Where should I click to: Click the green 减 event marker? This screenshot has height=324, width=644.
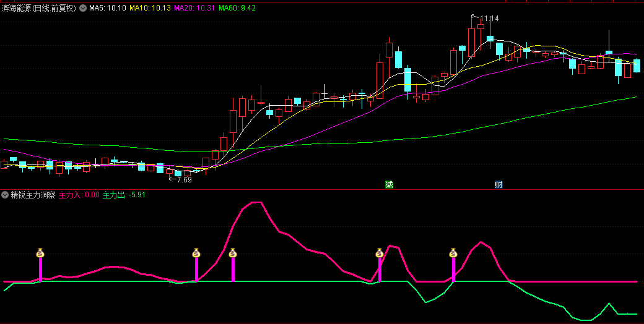coord(389,184)
